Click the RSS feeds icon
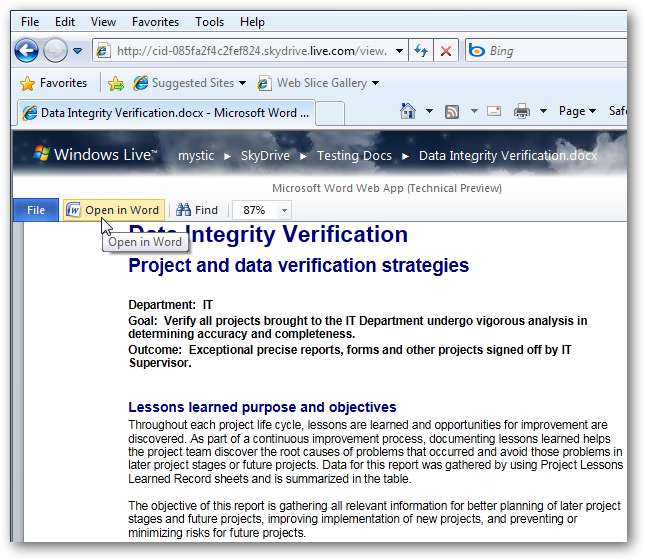 pos(452,111)
